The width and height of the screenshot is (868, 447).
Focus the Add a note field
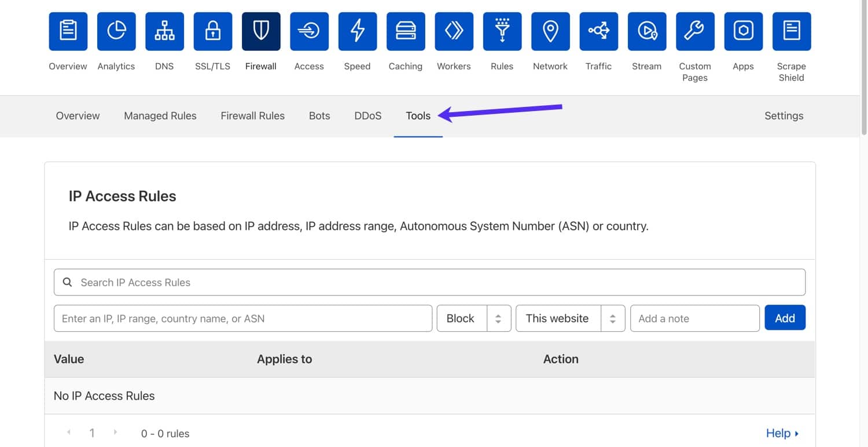coord(694,318)
